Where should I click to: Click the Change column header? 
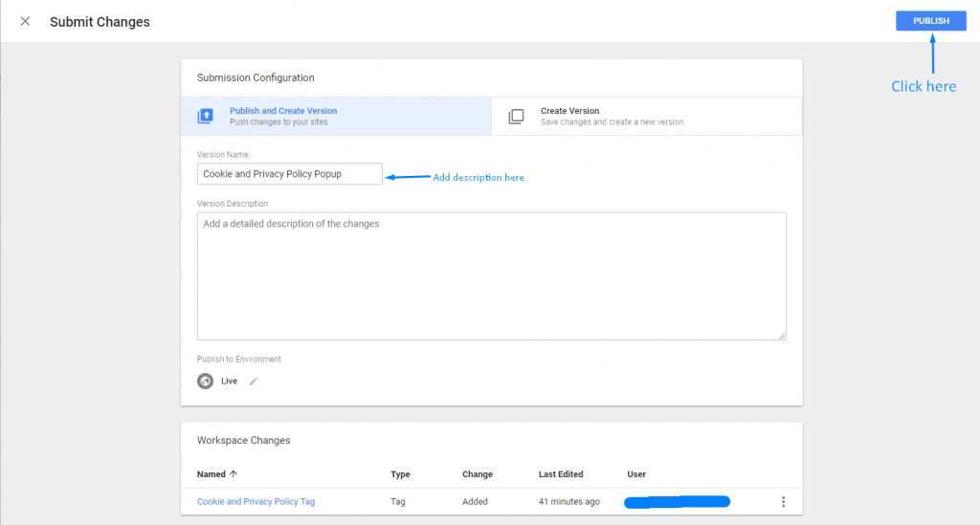click(478, 473)
